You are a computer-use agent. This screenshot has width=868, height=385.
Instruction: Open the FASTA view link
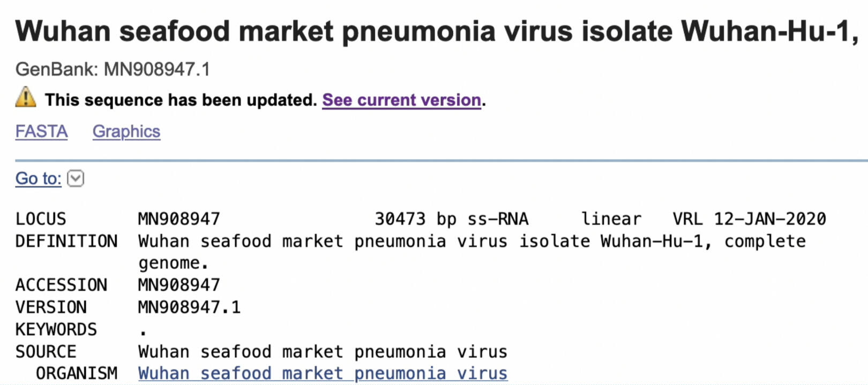click(41, 132)
